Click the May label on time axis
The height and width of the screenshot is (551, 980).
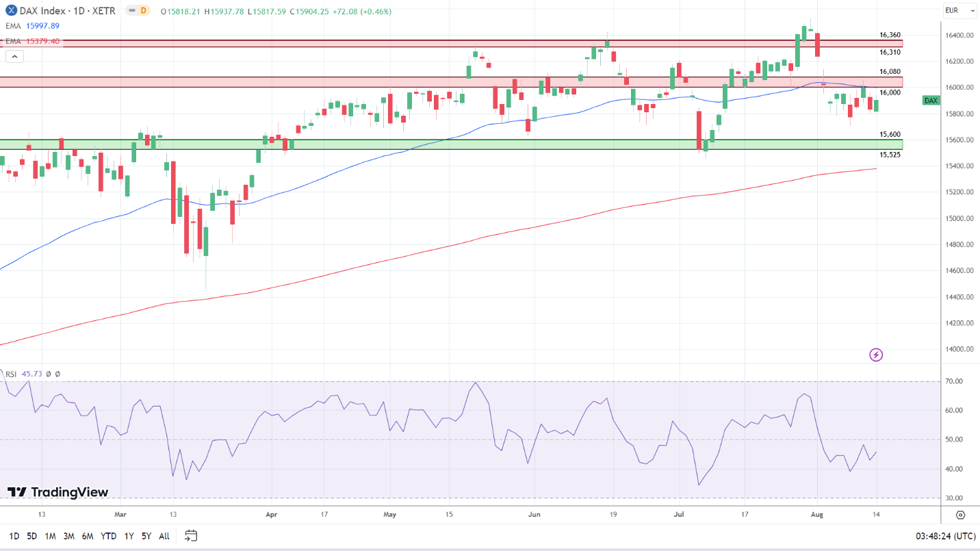point(390,514)
